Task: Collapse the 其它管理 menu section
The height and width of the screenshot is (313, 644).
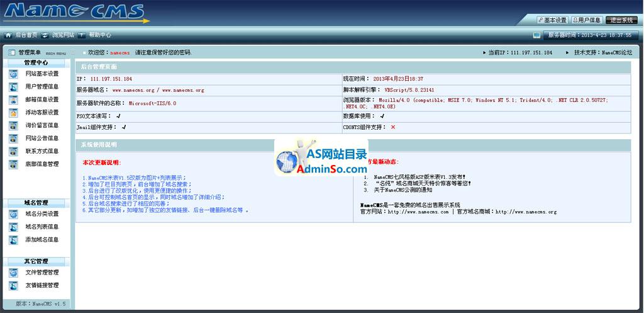Action: (x=36, y=261)
